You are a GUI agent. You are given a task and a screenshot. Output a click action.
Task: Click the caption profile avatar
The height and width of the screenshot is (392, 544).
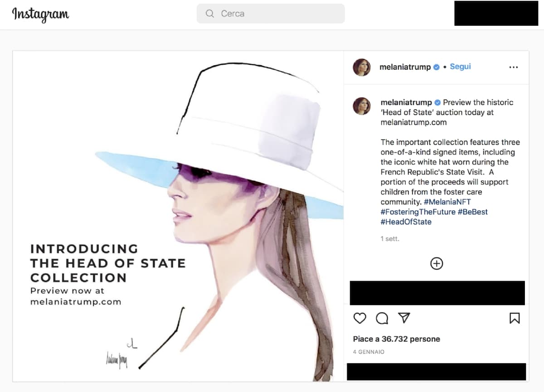[x=362, y=106]
